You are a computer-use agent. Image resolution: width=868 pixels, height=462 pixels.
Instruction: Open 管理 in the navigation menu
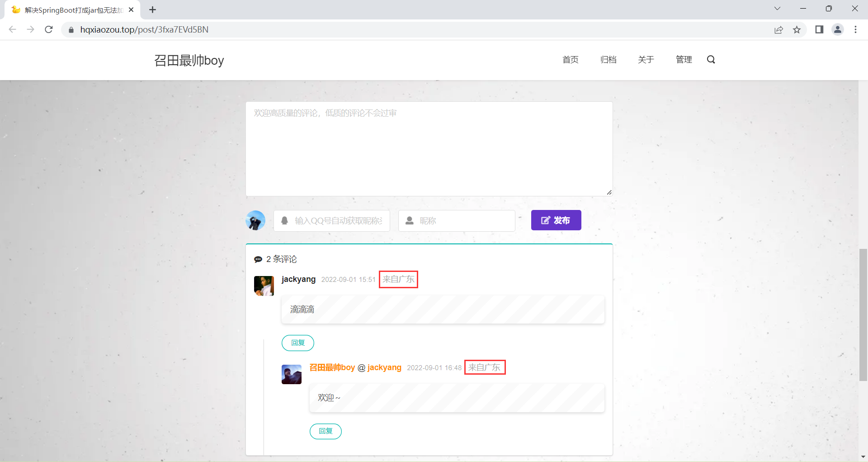pos(684,60)
